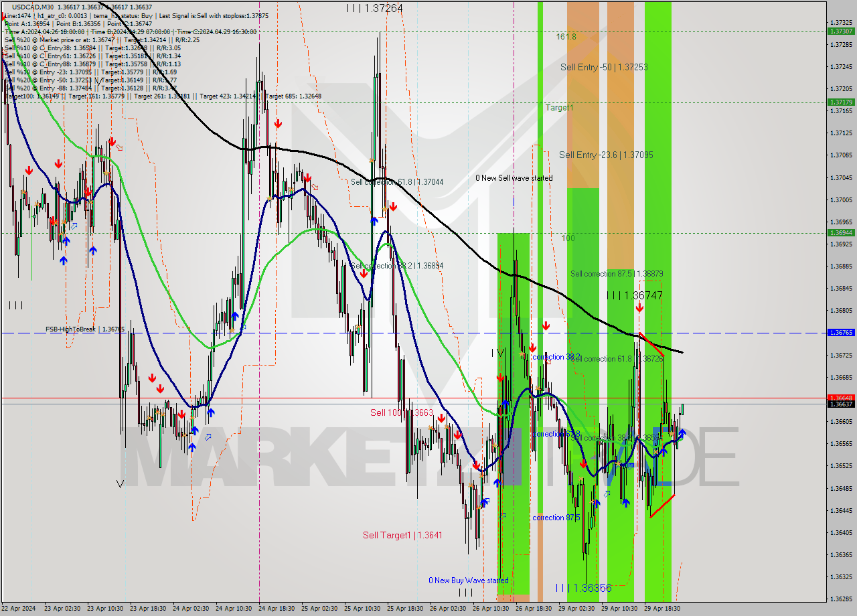Click the blue 'correction 87.5' label
Viewport: 857px width, 616px height.
point(556,518)
